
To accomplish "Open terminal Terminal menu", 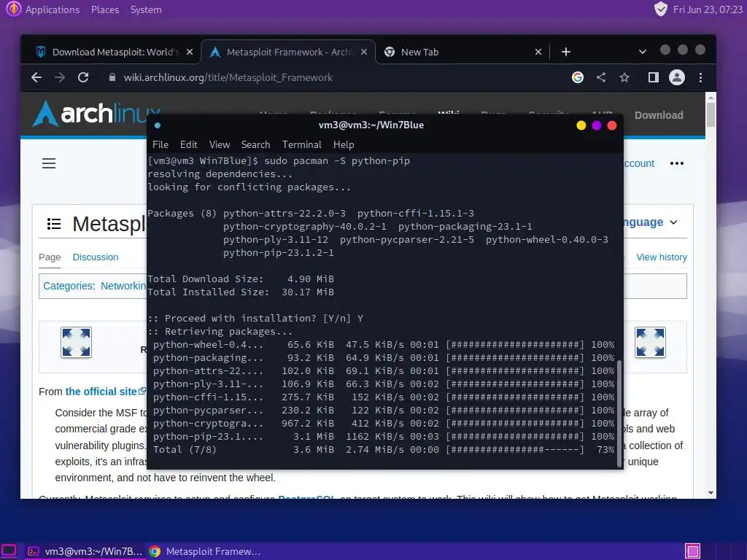I will click(301, 145).
